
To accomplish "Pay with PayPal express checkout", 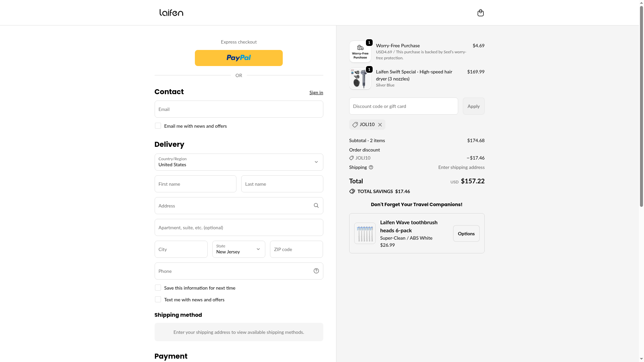I will tap(238, 58).
